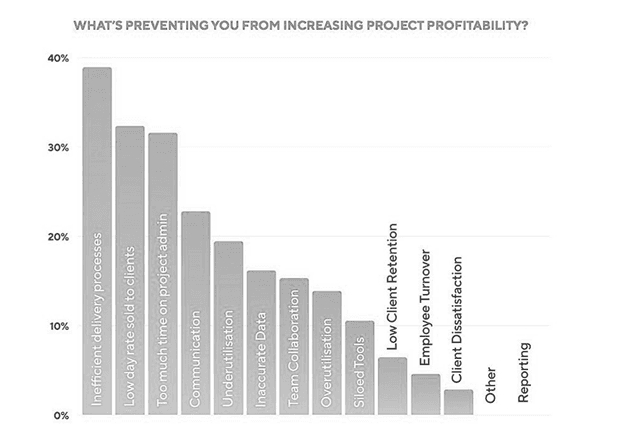
Task: Select the 30% y-axis label
Action: pos(57,148)
